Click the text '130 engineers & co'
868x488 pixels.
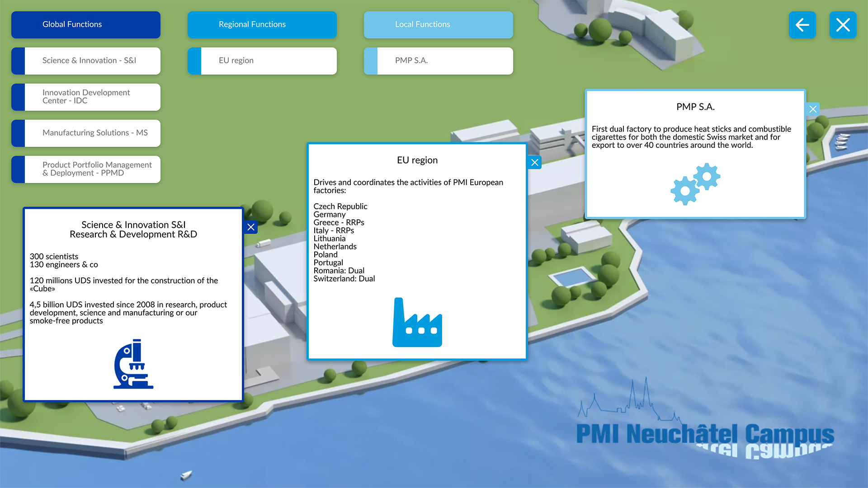(64, 265)
